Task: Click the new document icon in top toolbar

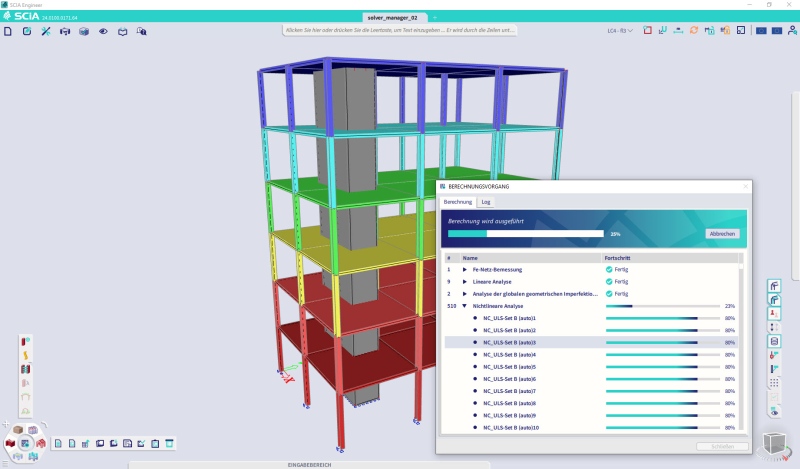Action: [8, 32]
